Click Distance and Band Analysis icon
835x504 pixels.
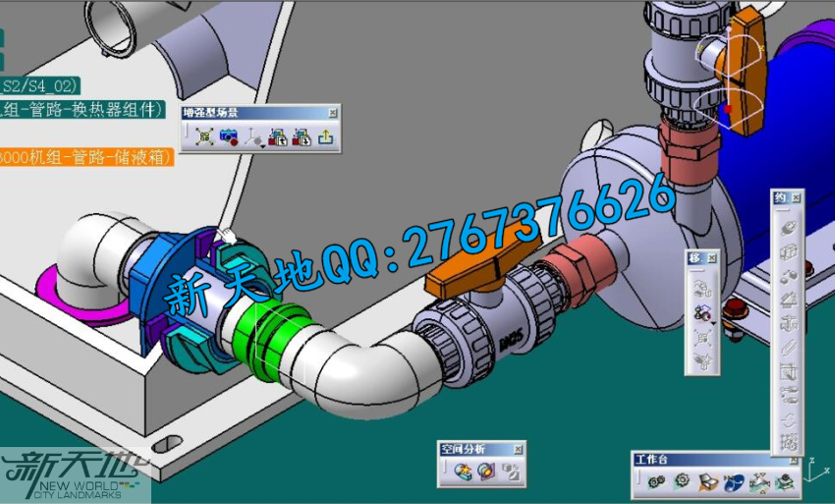(x=510, y=472)
